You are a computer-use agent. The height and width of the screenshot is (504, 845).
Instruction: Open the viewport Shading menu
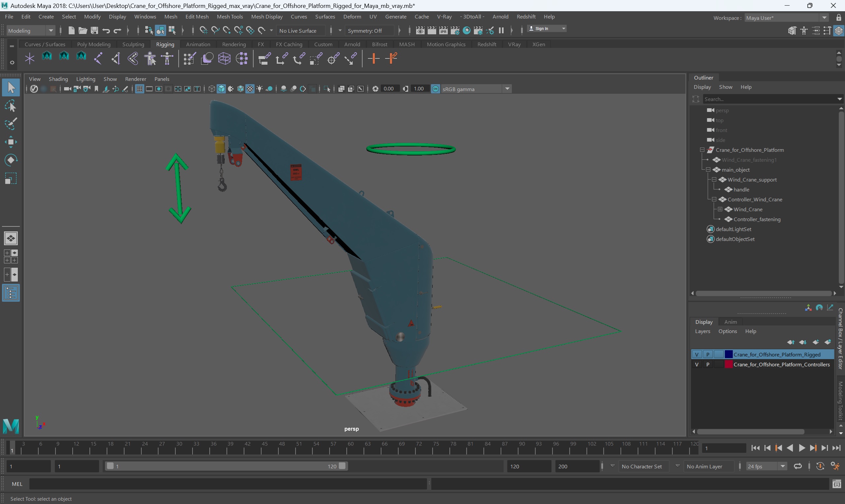pyautogui.click(x=58, y=79)
